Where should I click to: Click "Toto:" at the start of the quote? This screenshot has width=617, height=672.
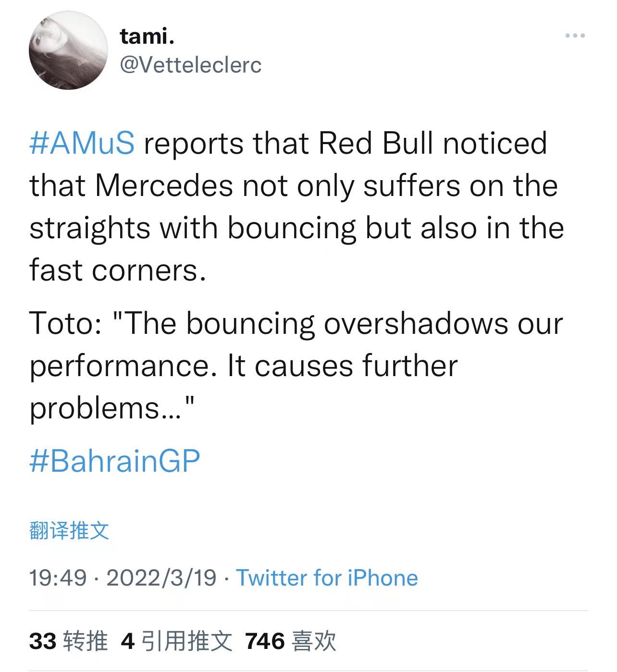coord(65,323)
